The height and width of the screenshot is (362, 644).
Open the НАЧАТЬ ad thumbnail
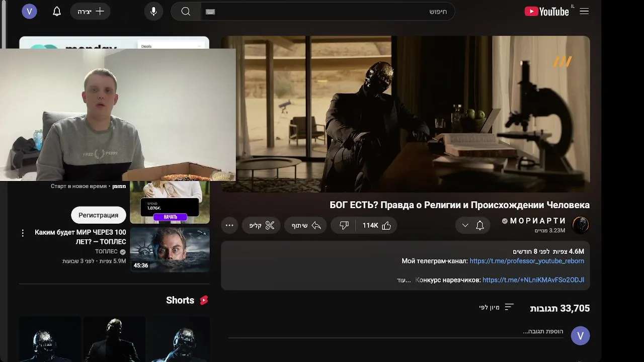pyautogui.click(x=170, y=202)
